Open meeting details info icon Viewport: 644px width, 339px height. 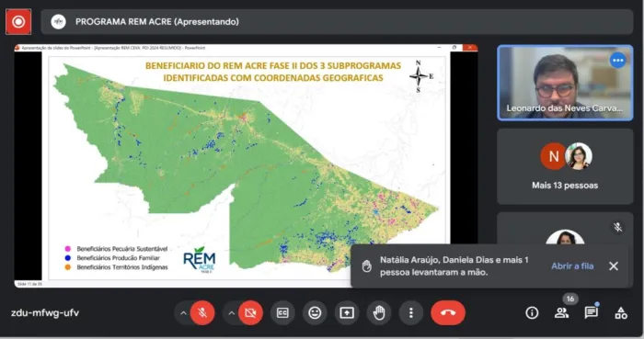point(532,313)
